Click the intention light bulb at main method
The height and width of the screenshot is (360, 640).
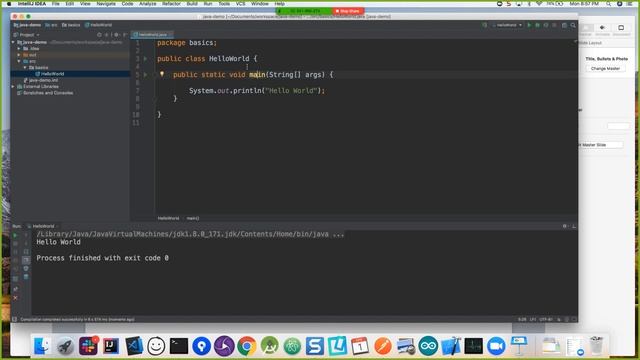coord(162,74)
